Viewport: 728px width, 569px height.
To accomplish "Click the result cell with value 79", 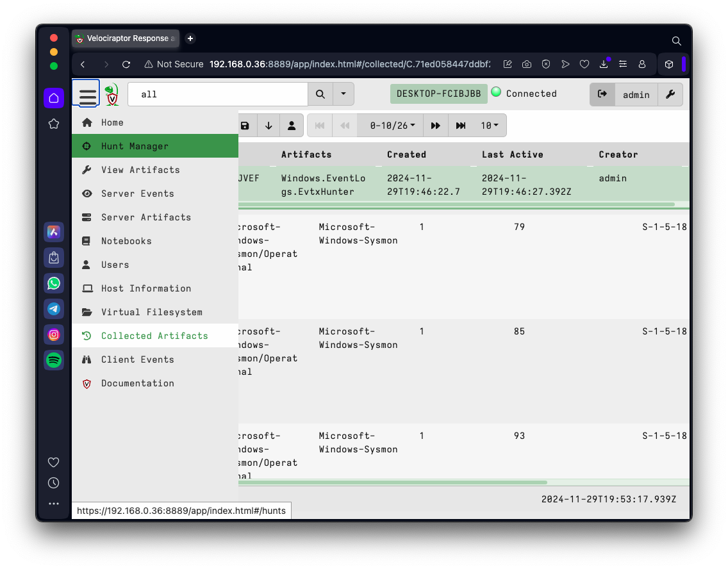I will pyautogui.click(x=519, y=227).
